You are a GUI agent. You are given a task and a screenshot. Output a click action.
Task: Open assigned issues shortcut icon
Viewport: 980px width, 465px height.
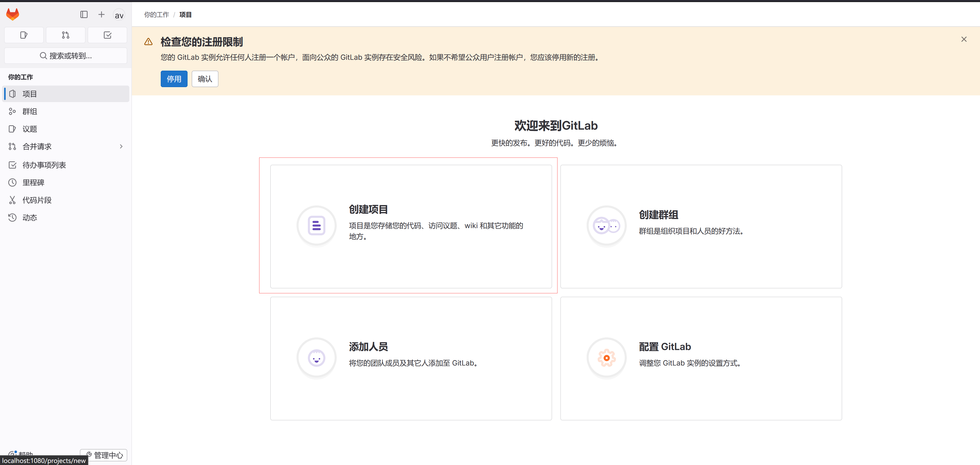click(24, 35)
